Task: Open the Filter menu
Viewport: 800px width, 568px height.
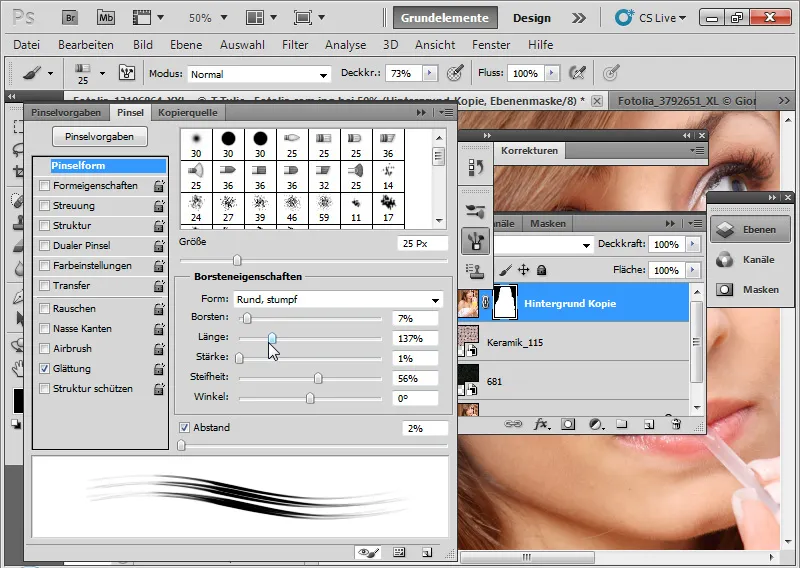Action: [295, 45]
